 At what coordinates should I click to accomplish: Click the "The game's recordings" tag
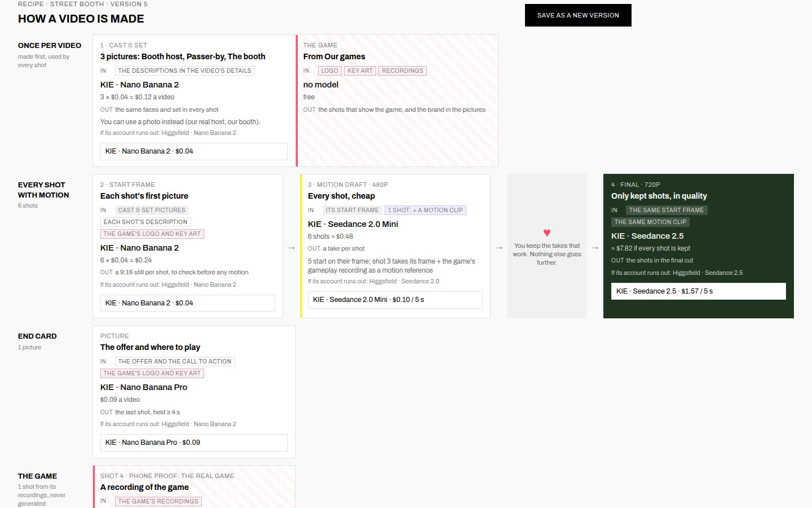click(158, 501)
